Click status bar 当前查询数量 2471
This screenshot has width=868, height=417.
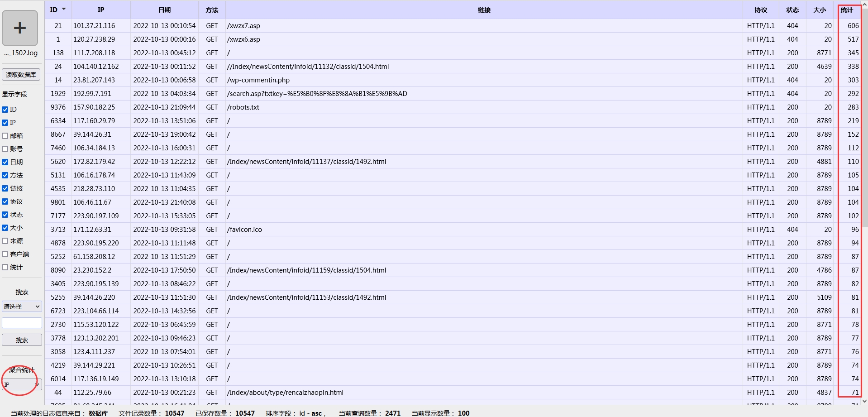coord(370,413)
